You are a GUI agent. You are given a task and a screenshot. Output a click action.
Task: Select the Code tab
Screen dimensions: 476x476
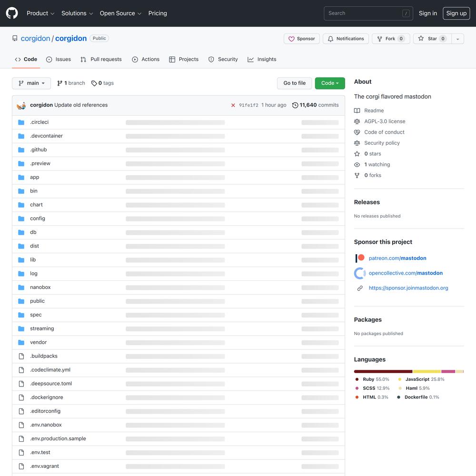26,59
